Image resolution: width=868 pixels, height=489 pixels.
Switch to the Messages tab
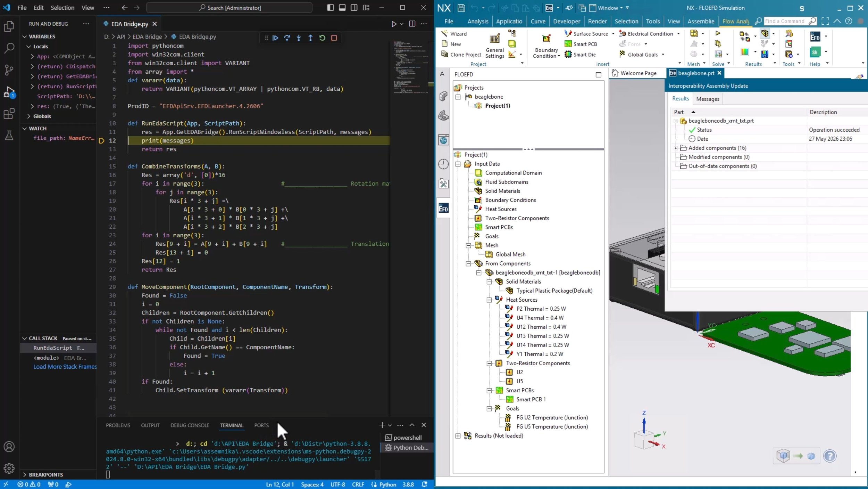708,99
